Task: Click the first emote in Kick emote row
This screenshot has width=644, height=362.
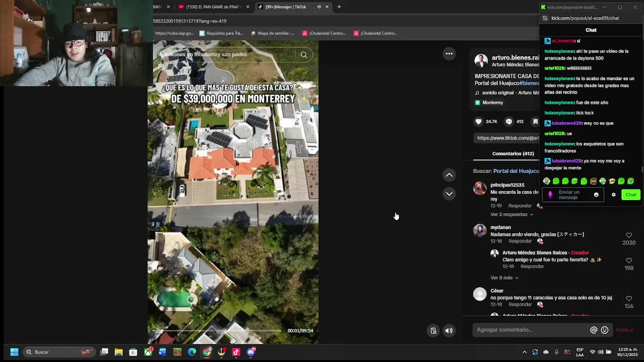Action: [547, 181]
